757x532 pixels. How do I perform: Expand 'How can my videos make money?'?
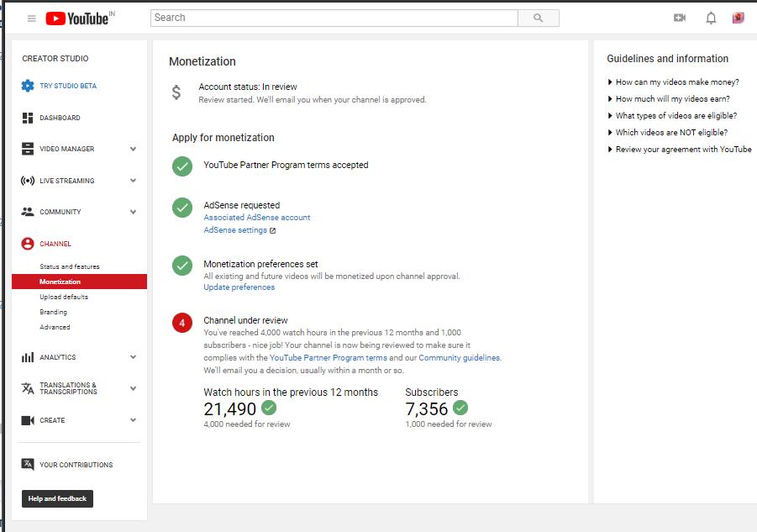tap(673, 82)
